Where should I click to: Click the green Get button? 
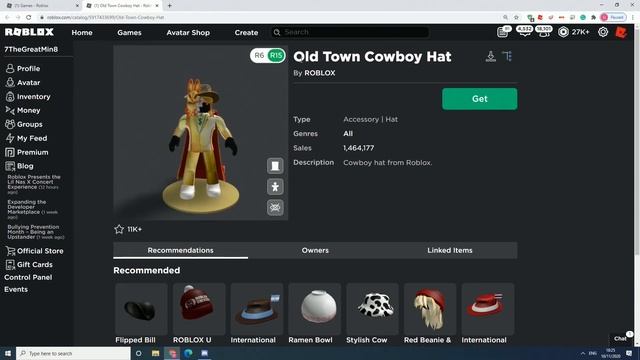(480, 99)
